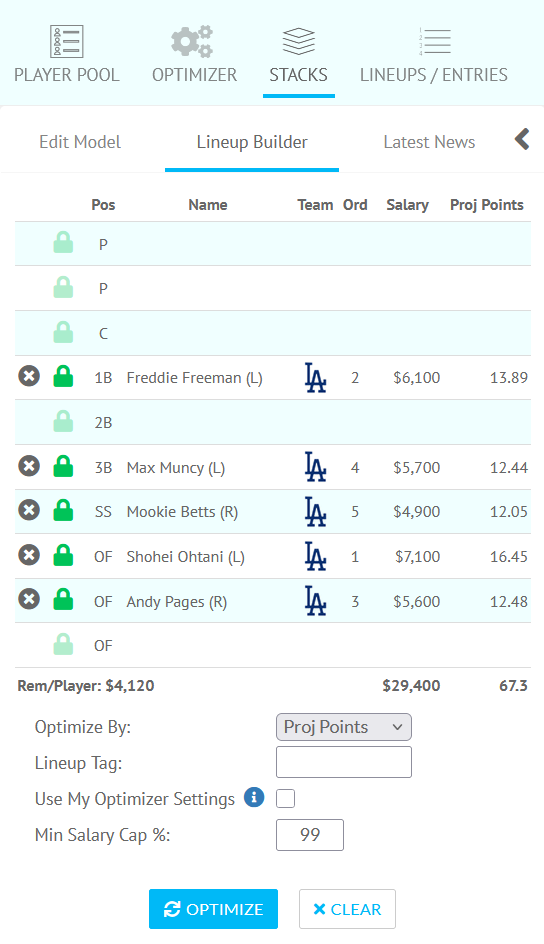Switch to the Latest News tab

(x=429, y=142)
